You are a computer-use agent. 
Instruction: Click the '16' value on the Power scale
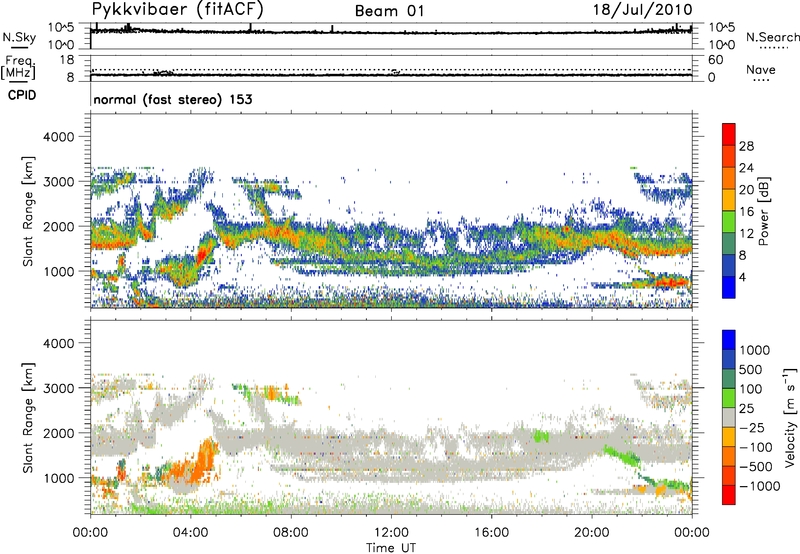(746, 212)
